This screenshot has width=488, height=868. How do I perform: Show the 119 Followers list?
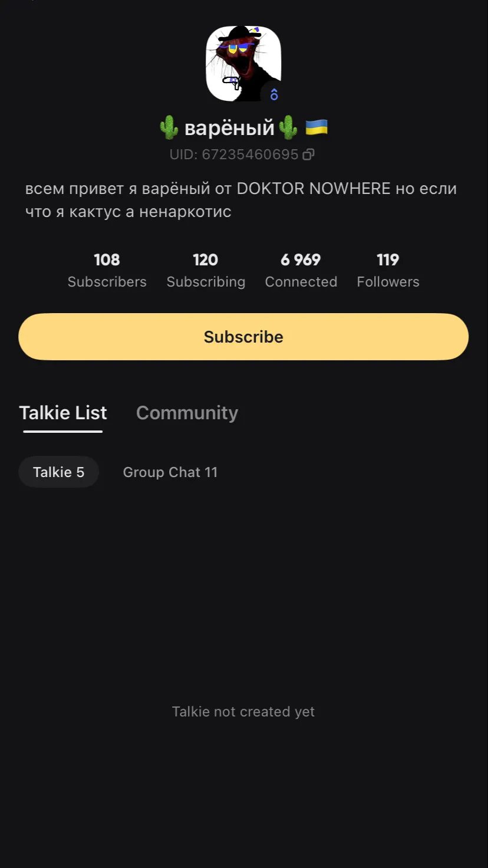click(388, 270)
